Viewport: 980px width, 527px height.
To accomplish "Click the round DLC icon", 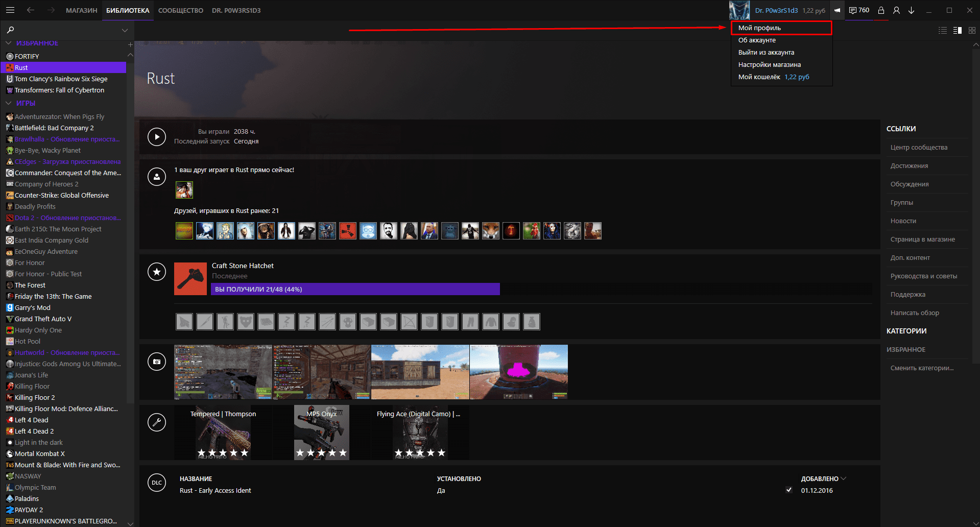I will click(157, 483).
